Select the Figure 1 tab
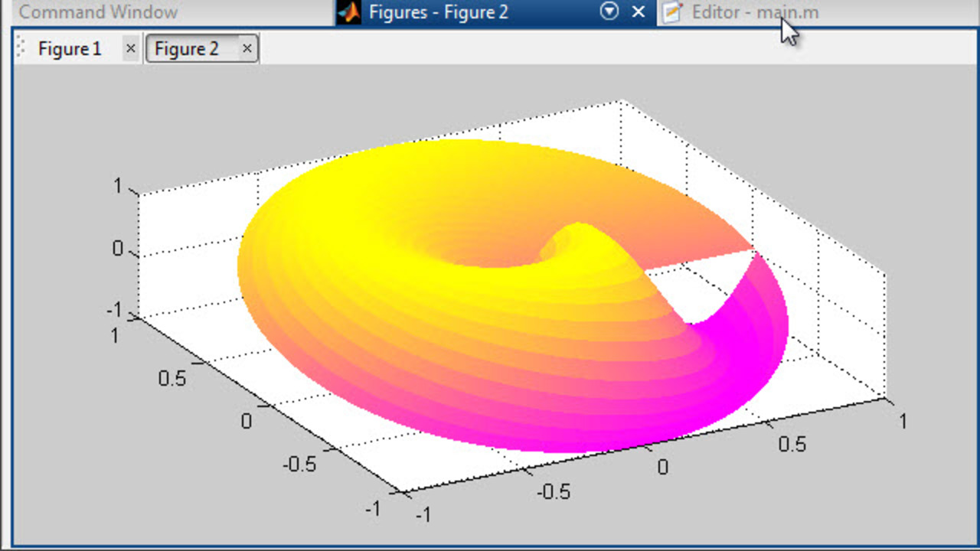980x551 pixels. click(x=70, y=49)
